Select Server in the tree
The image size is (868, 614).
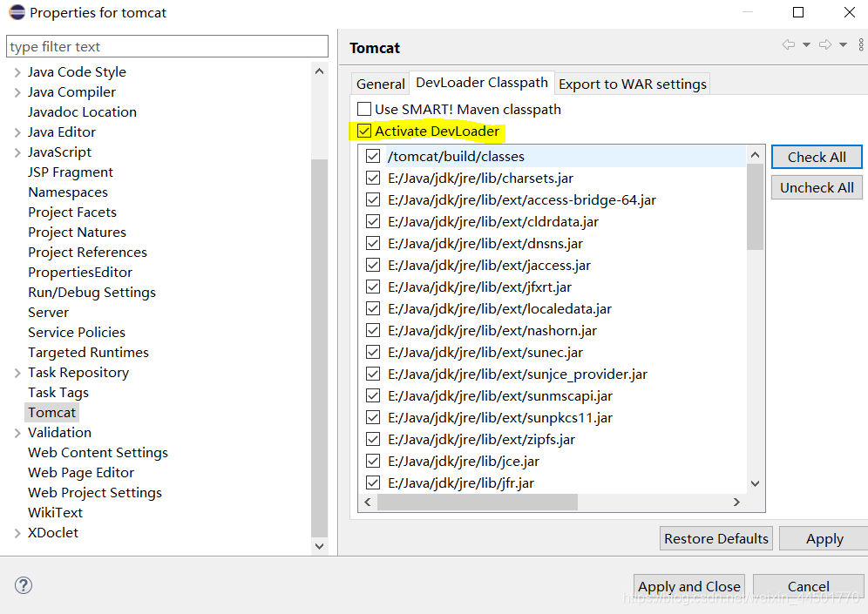click(48, 313)
